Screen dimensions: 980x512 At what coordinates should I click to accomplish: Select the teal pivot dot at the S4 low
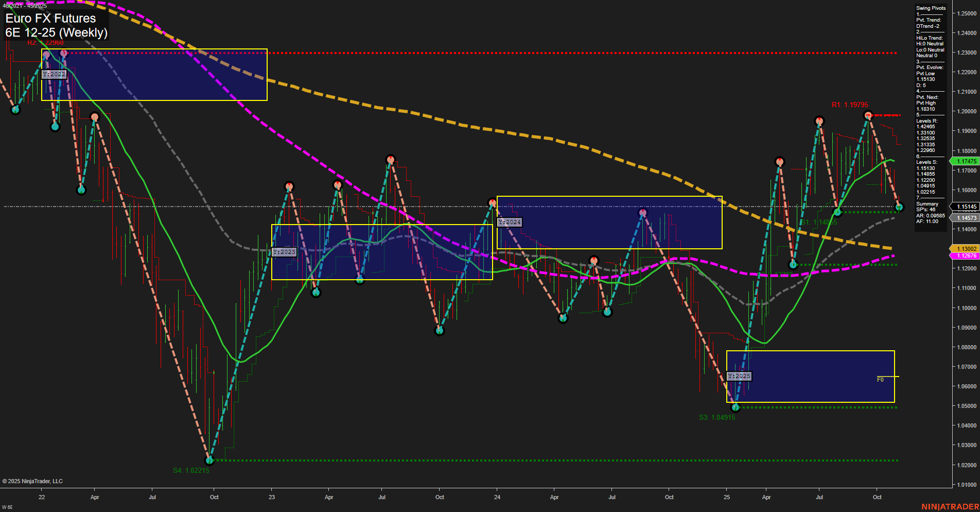point(209,460)
